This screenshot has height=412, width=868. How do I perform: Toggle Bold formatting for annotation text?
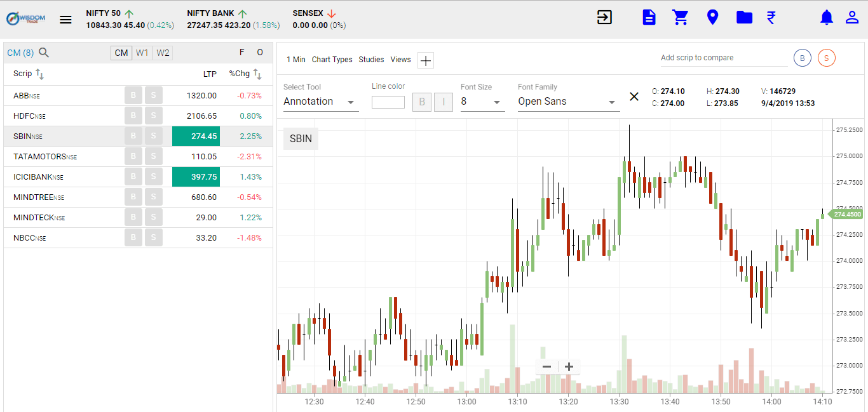[x=422, y=102]
